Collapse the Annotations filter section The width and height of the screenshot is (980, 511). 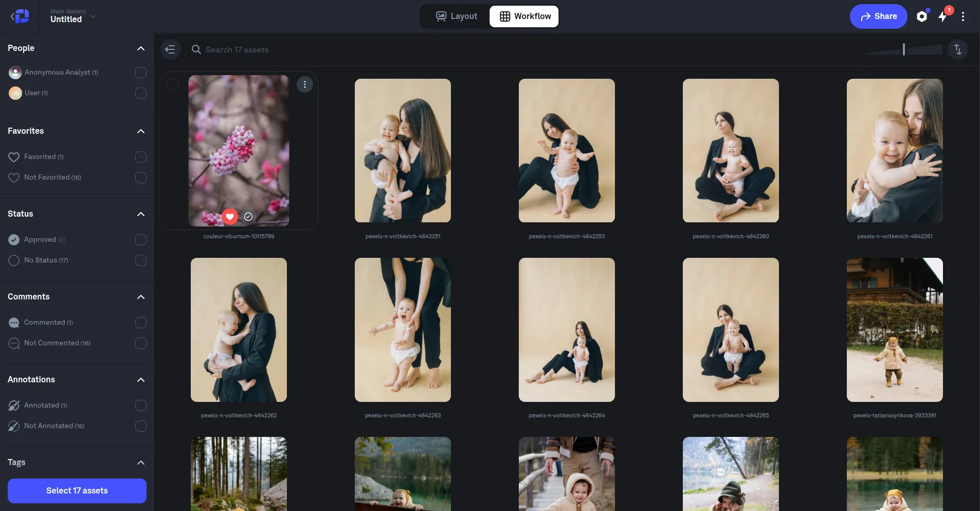click(140, 380)
